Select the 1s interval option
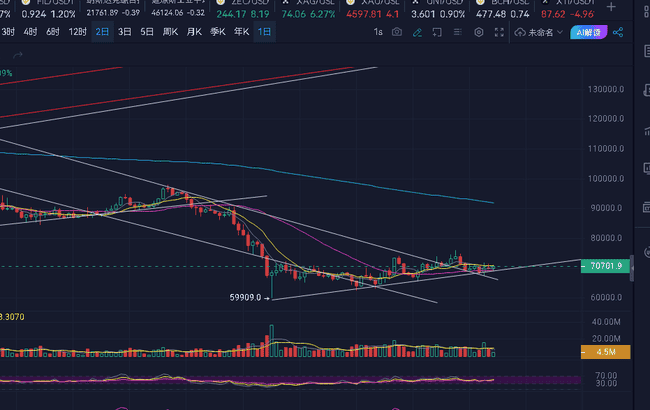 tap(377, 33)
